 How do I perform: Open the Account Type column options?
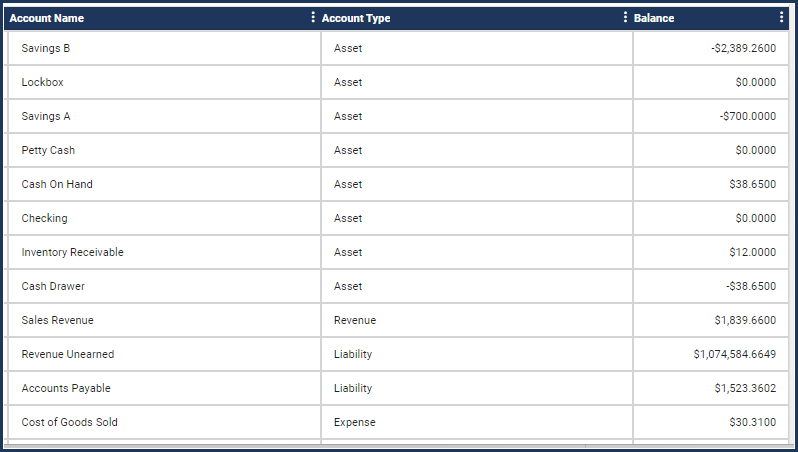[625, 18]
